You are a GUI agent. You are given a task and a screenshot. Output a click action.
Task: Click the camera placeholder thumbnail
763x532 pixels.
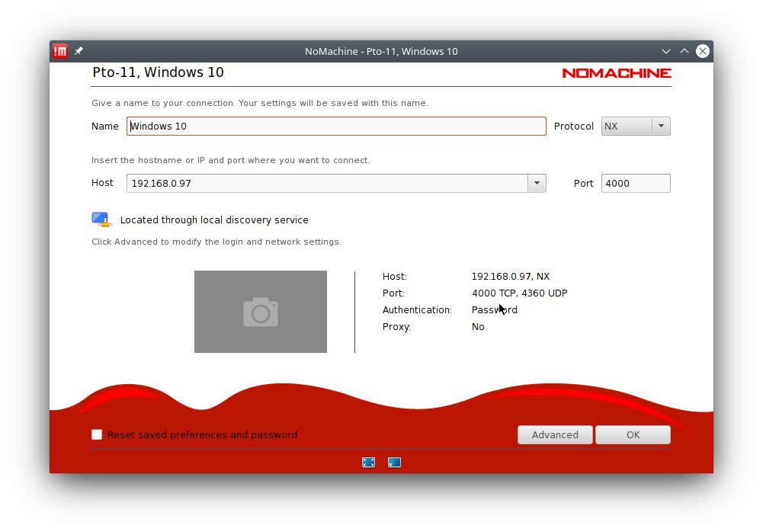[261, 312]
